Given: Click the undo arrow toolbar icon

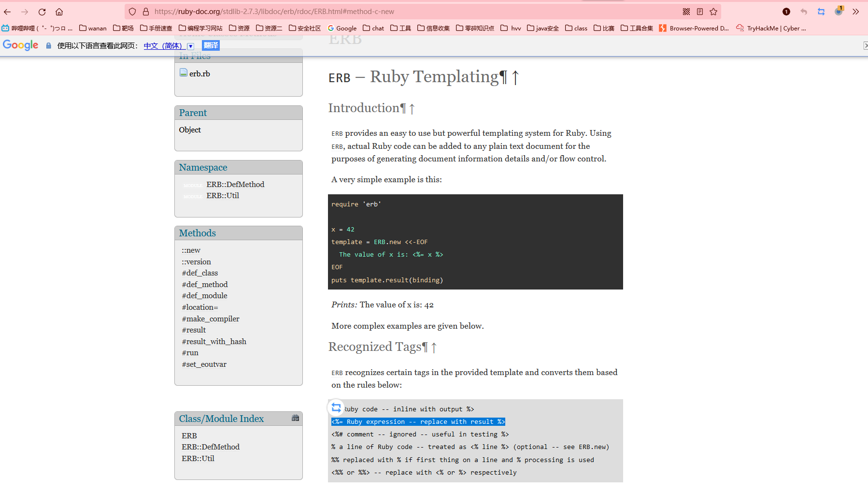Looking at the screenshot, I should point(804,12).
